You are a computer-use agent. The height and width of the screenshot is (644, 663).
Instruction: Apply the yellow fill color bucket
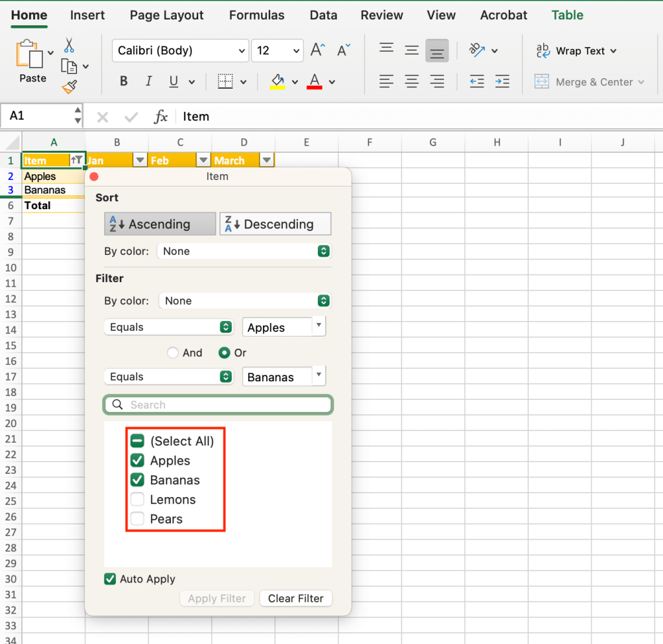[x=277, y=81]
